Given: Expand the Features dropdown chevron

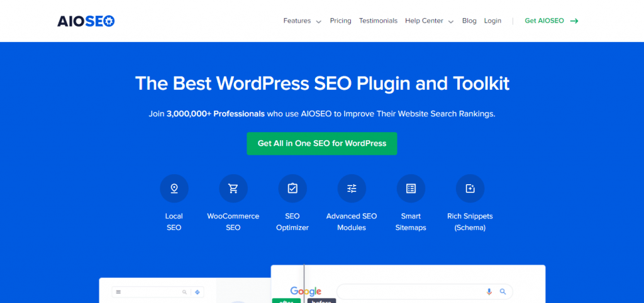Looking at the screenshot, I should coord(318,22).
